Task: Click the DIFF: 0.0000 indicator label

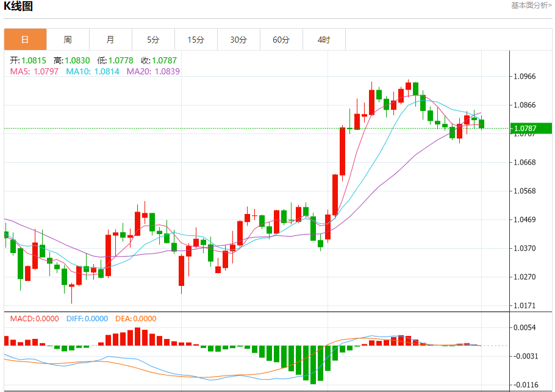Action: click(86, 318)
